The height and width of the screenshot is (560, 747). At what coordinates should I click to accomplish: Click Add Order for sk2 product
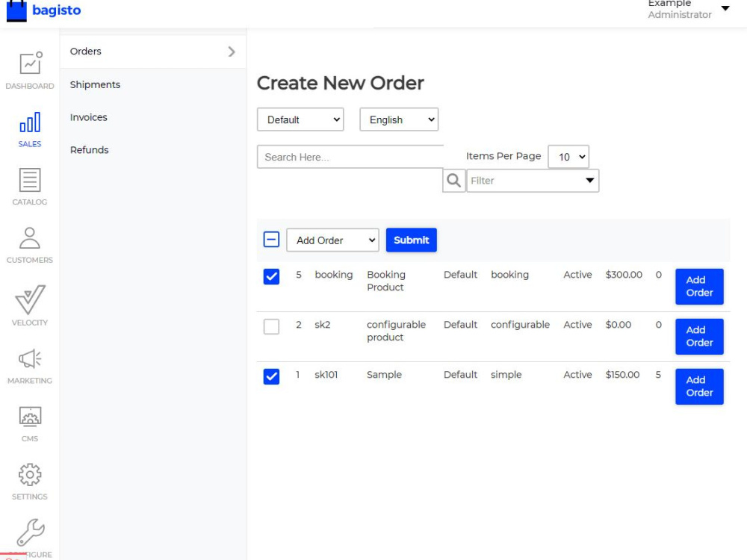(699, 336)
